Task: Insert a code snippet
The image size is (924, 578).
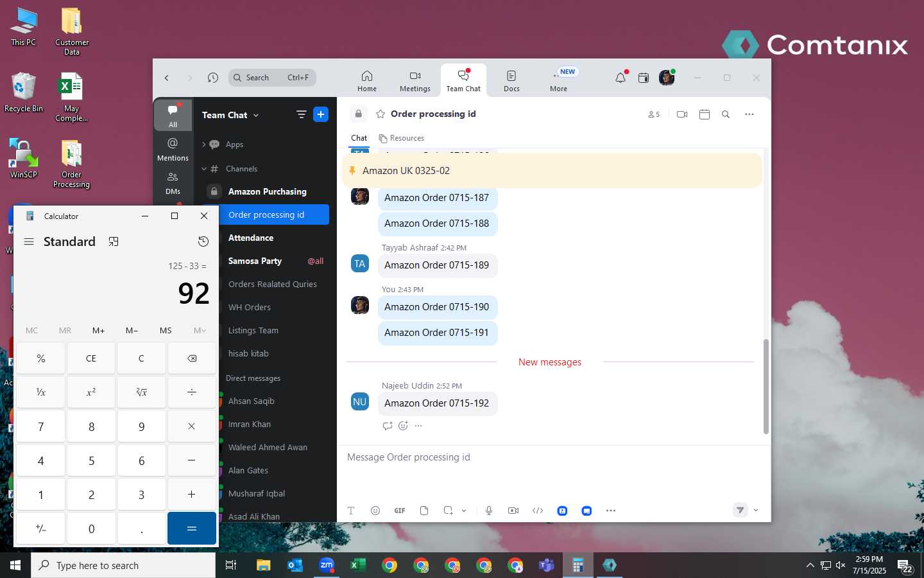Action: [x=538, y=511]
